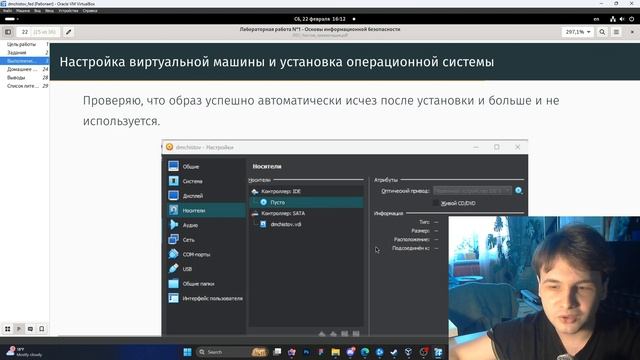
Task: Switch sidebar to thumbnails grid view
Action: coord(8,329)
